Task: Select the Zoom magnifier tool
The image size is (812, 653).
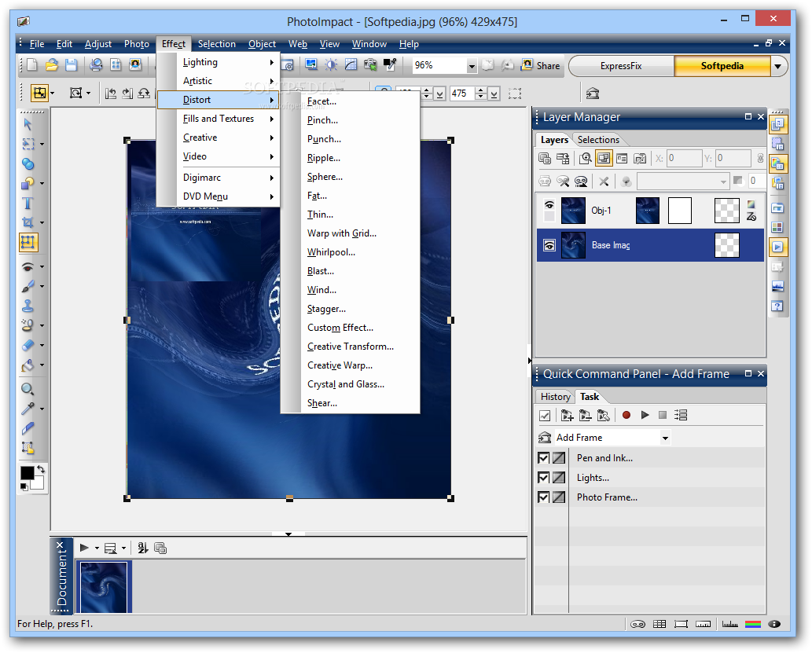Action: point(28,389)
